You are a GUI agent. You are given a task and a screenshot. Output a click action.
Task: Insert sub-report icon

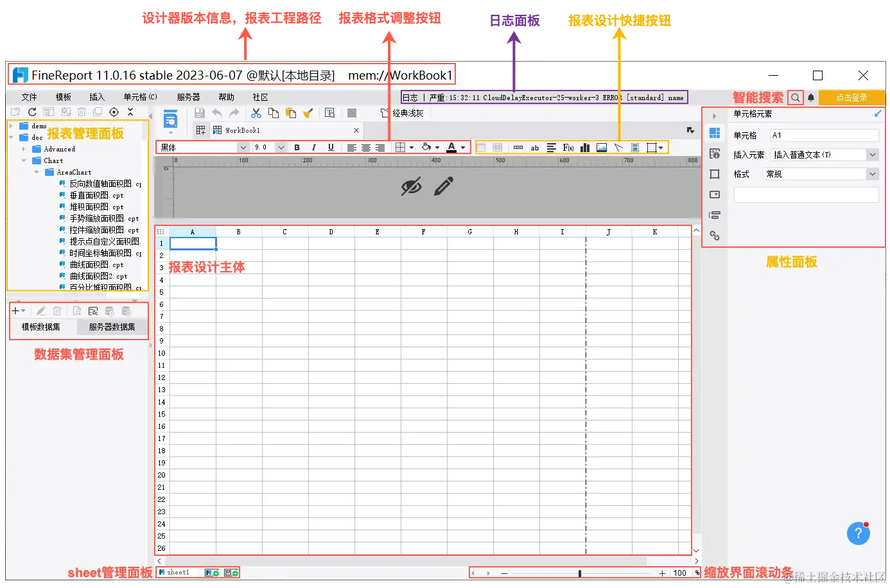click(635, 148)
